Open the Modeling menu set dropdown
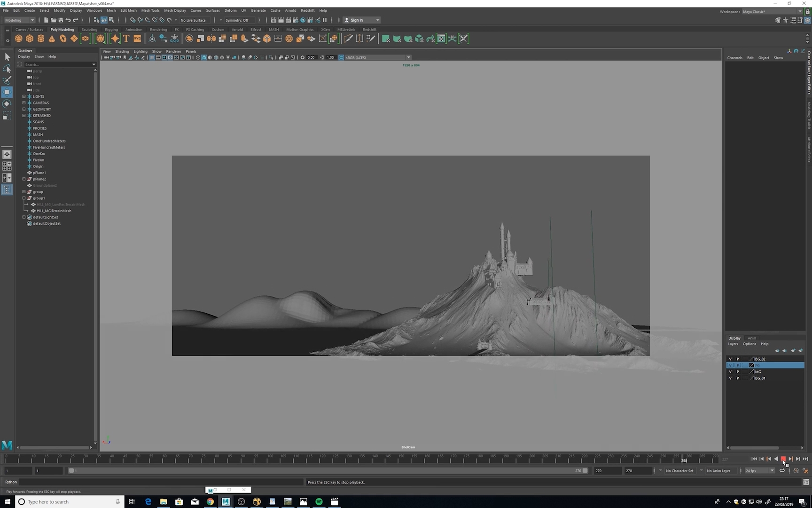Viewport: 812px width, 508px height. [x=19, y=20]
